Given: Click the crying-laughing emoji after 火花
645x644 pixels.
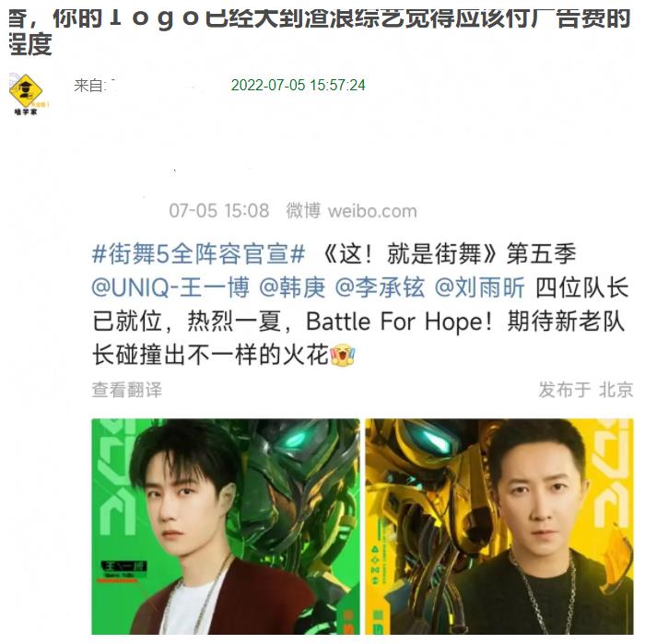Looking at the screenshot, I should tap(342, 355).
